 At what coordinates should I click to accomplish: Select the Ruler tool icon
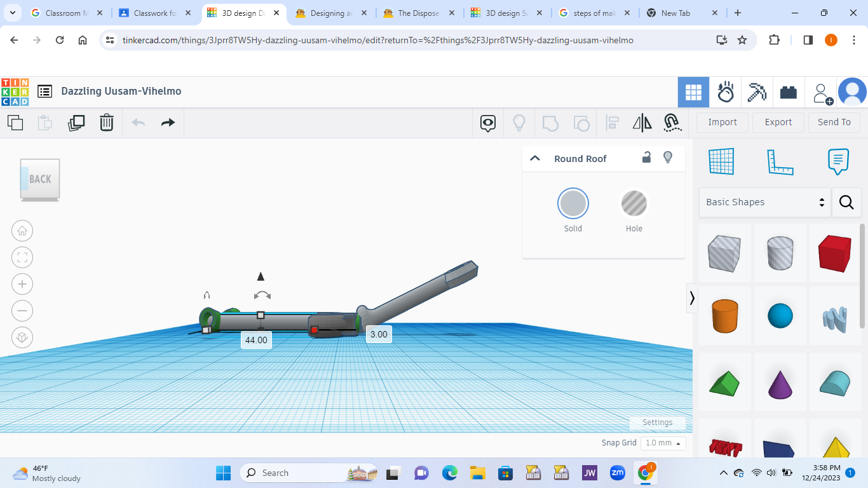tap(780, 162)
